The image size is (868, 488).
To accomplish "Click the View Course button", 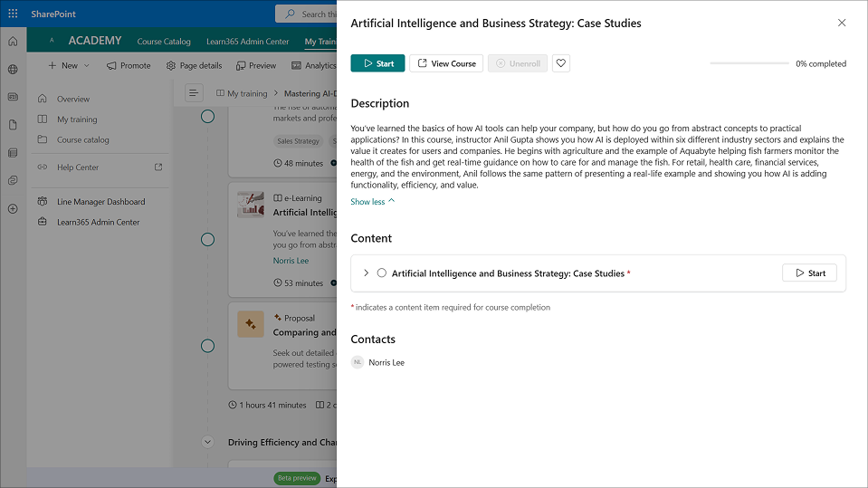I will coord(446,63).
